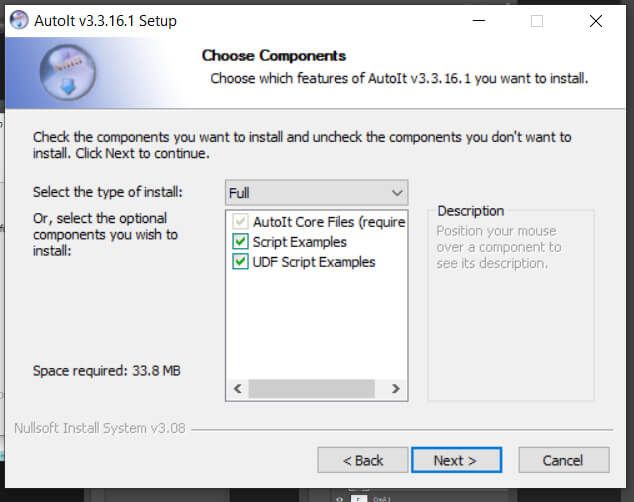Click the AutoIt icon in title bar
Image resolution: width=634 pixels, height=502 pixels.
coord(19,20)
